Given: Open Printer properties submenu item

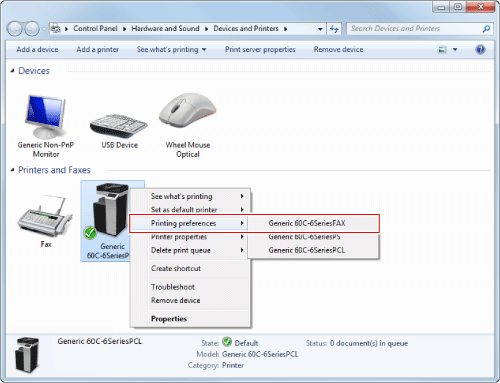Looking at the screenshot, I should [x=190, y=237].
